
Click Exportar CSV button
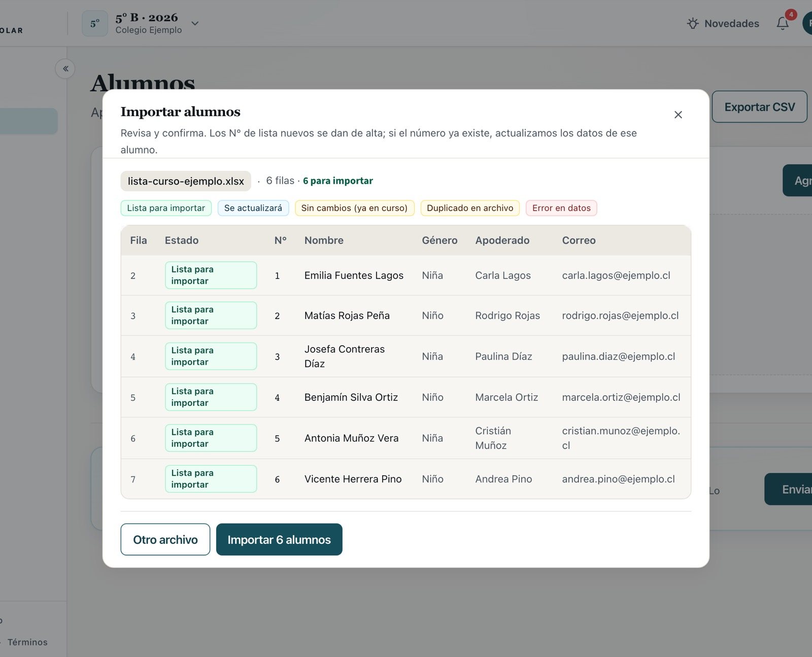[x=759, y=107]
